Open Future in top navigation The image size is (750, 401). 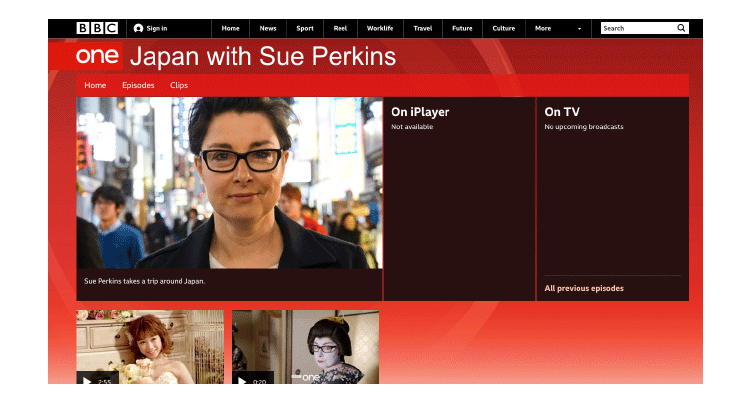[462, 28]
